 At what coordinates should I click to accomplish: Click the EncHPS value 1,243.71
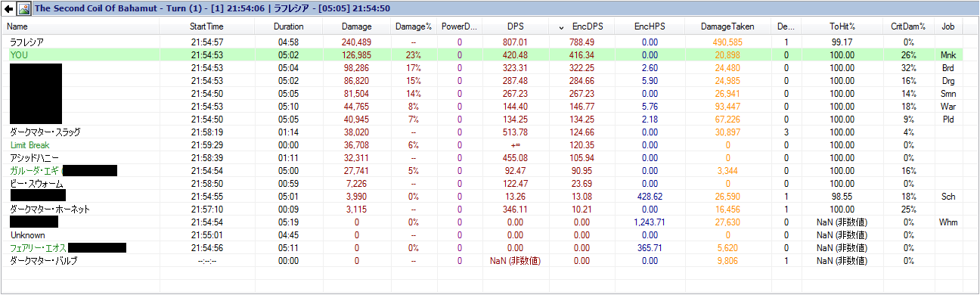(x=650, y=222)
